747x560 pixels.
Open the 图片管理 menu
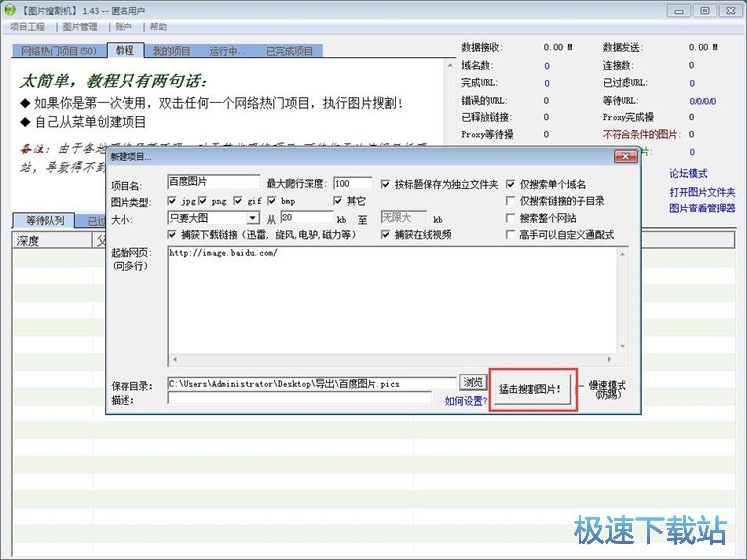tap(80, 27)
